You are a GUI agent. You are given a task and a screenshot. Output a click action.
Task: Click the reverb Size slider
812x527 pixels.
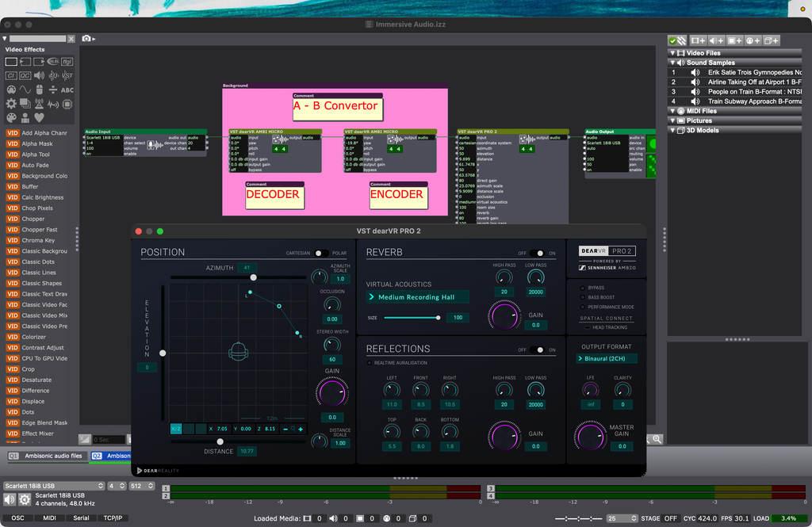click(x=412, y=318)
